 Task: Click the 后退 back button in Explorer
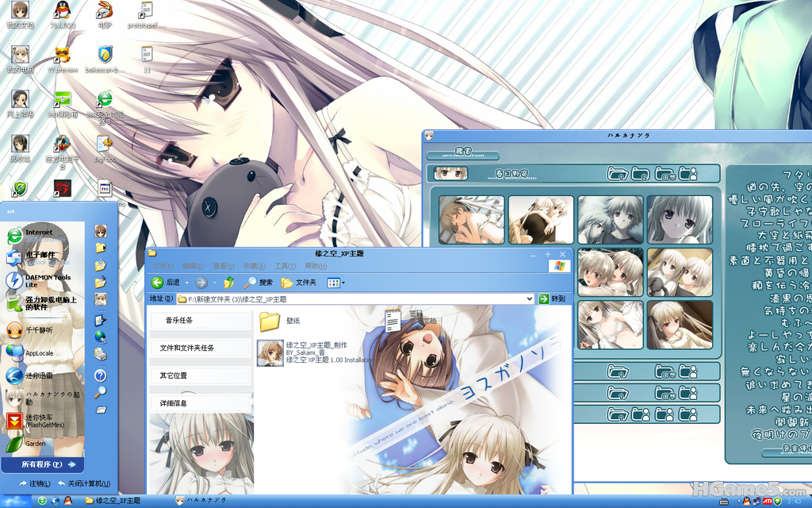166,283
